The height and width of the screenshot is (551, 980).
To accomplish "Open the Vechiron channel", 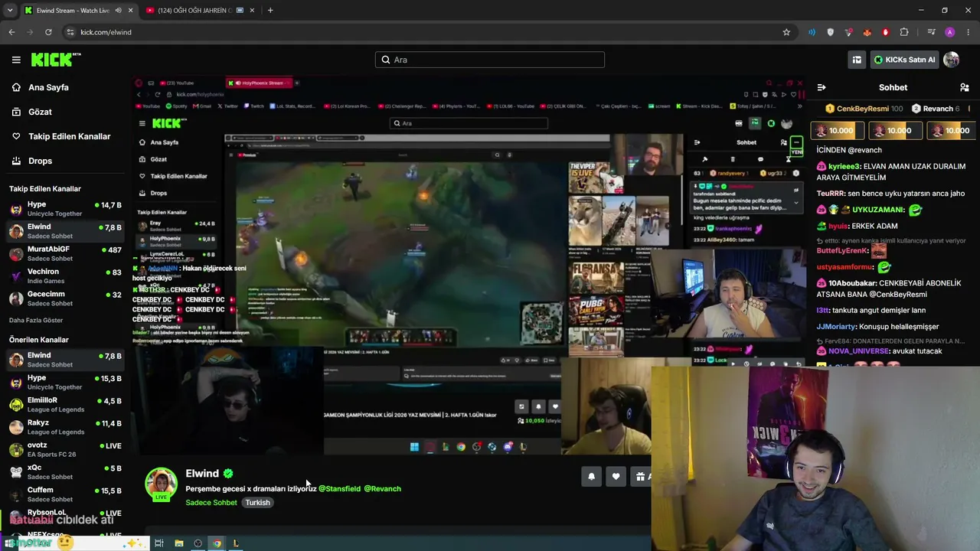I will click(65, 276).
